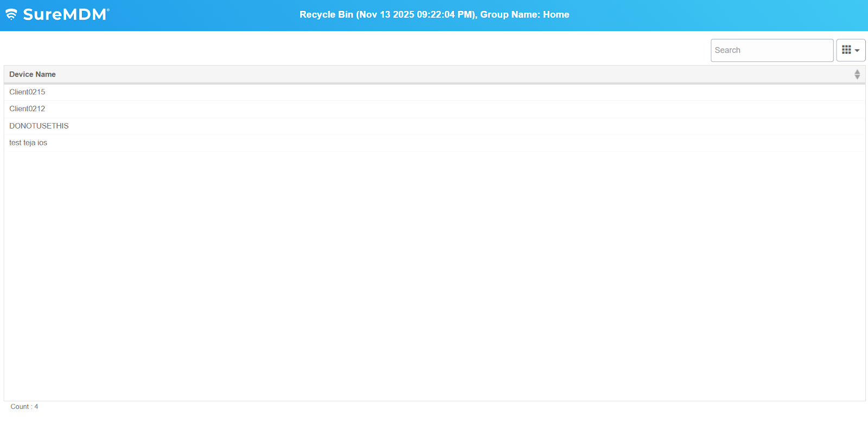Click the SureMDM brand name text
The height and width of the screenshot is (422, 868).
64,15
